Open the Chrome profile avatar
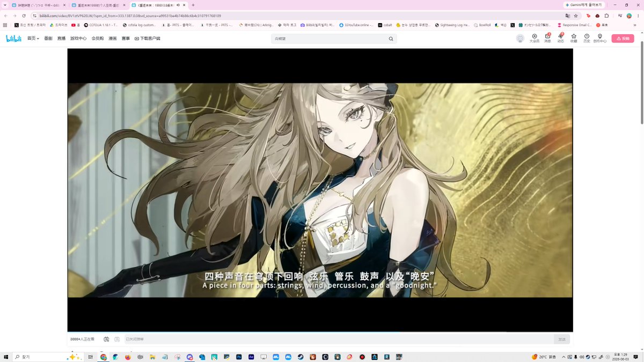 point(629,16)
